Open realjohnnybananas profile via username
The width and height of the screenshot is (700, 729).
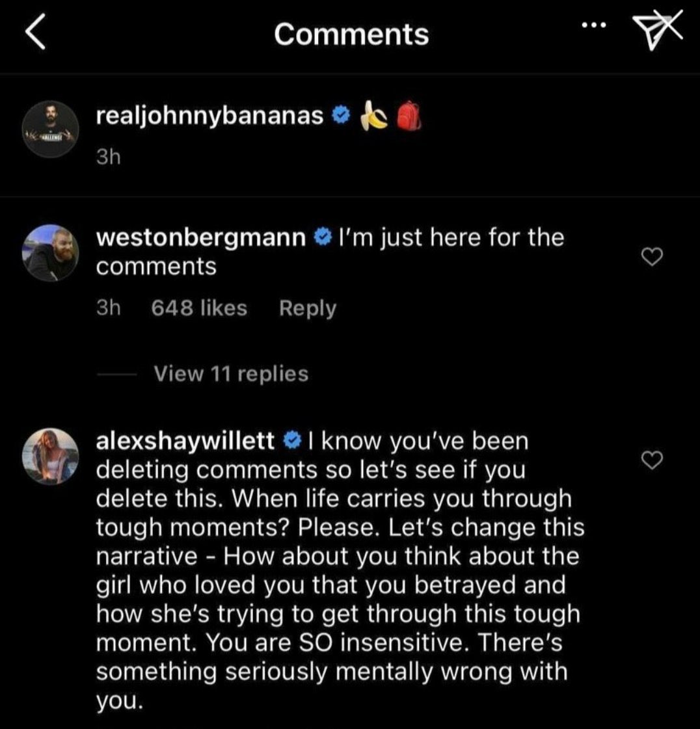(209, 116)
